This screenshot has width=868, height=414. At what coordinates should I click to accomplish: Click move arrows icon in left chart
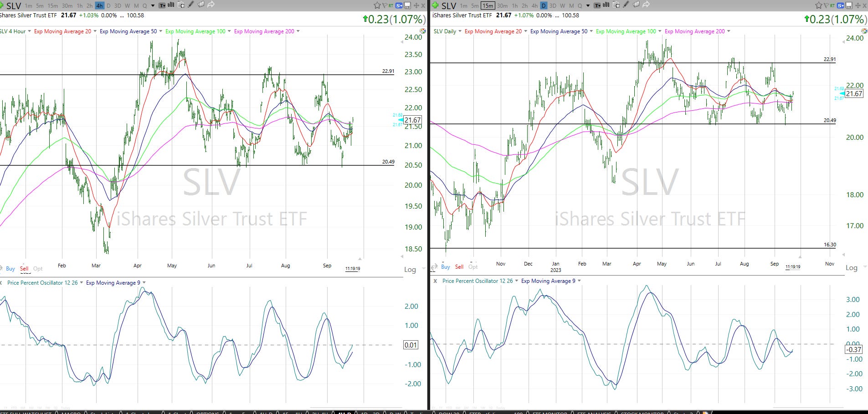pyautogui.click(x=416, y=6)
